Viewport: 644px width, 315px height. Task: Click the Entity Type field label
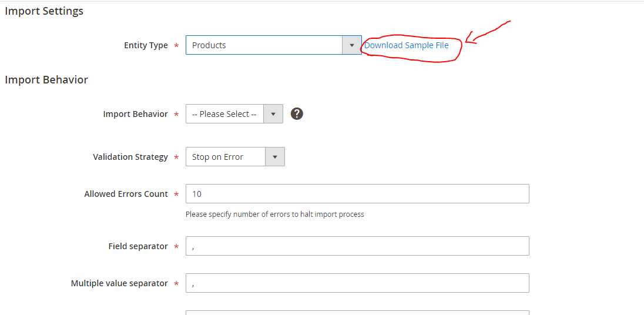click(146, 45)
